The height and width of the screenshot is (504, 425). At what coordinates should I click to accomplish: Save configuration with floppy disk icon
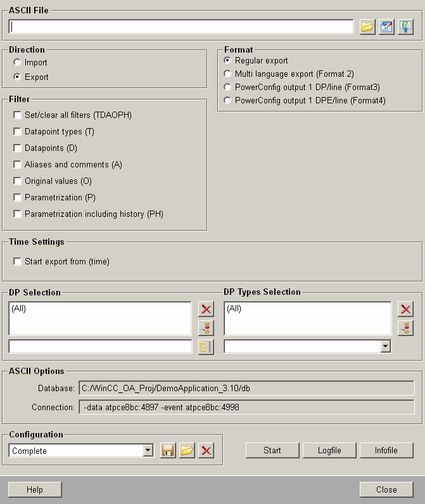(168, 450)
